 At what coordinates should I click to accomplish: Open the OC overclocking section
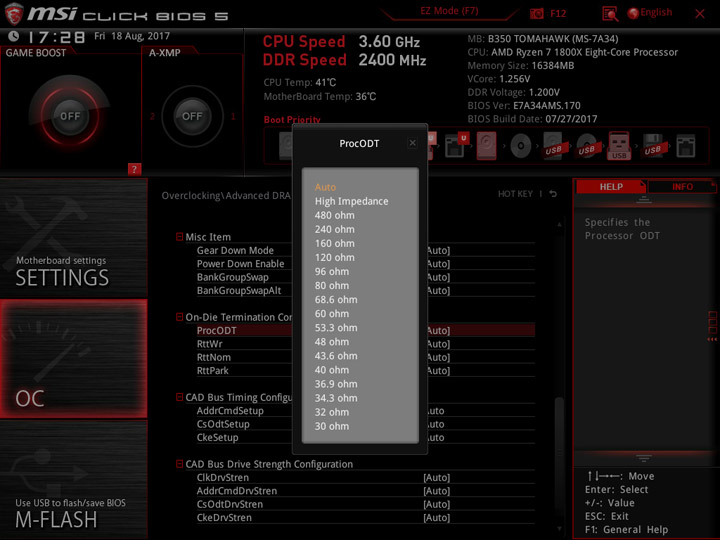point(73,359)
